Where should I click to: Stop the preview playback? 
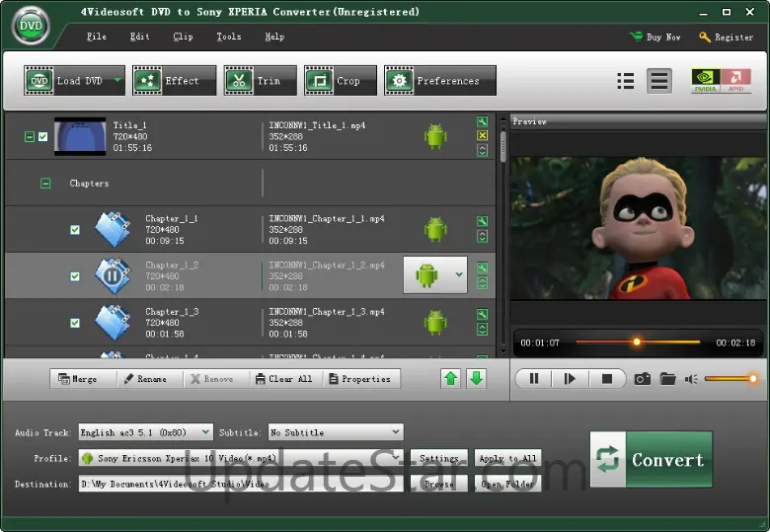tap(607, 378)
